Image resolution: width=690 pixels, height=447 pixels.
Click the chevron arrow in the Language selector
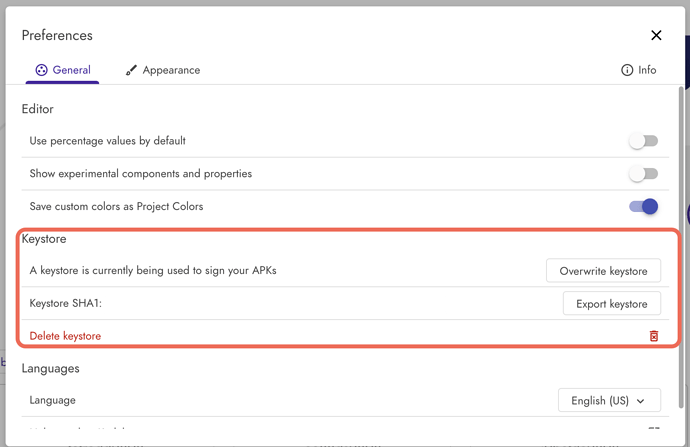tap(639, 401)
